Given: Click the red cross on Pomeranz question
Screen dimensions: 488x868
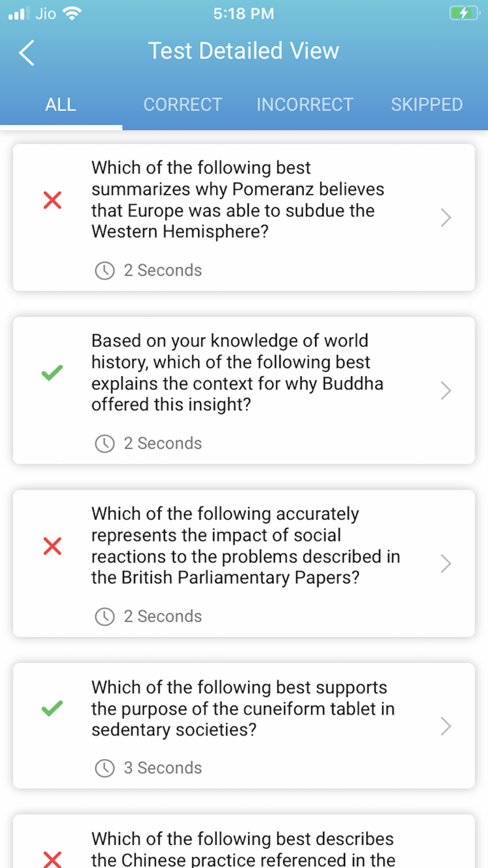Looking at the screenshot, I should click(52, 201).
